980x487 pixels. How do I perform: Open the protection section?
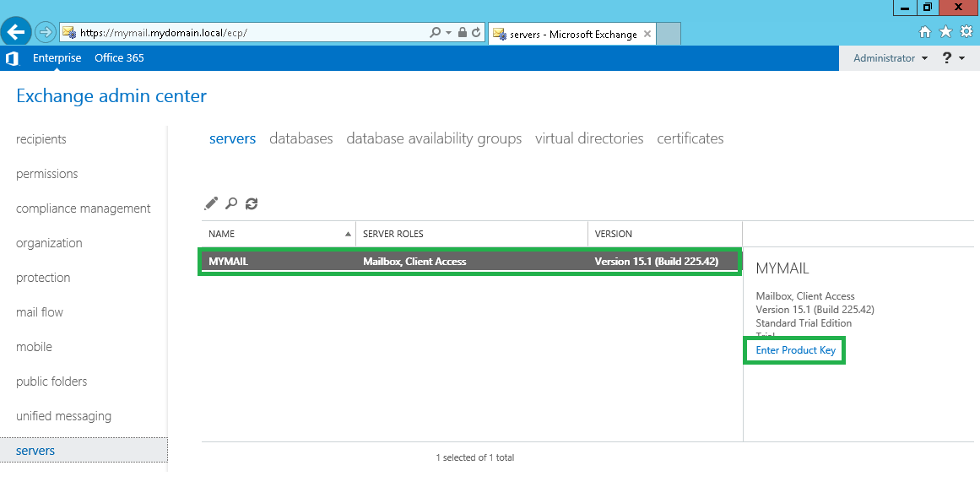tap(43, 278)
